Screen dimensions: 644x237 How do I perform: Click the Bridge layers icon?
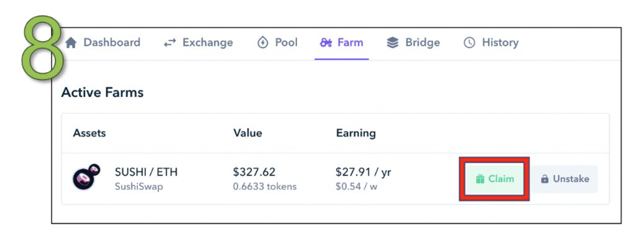393,43
